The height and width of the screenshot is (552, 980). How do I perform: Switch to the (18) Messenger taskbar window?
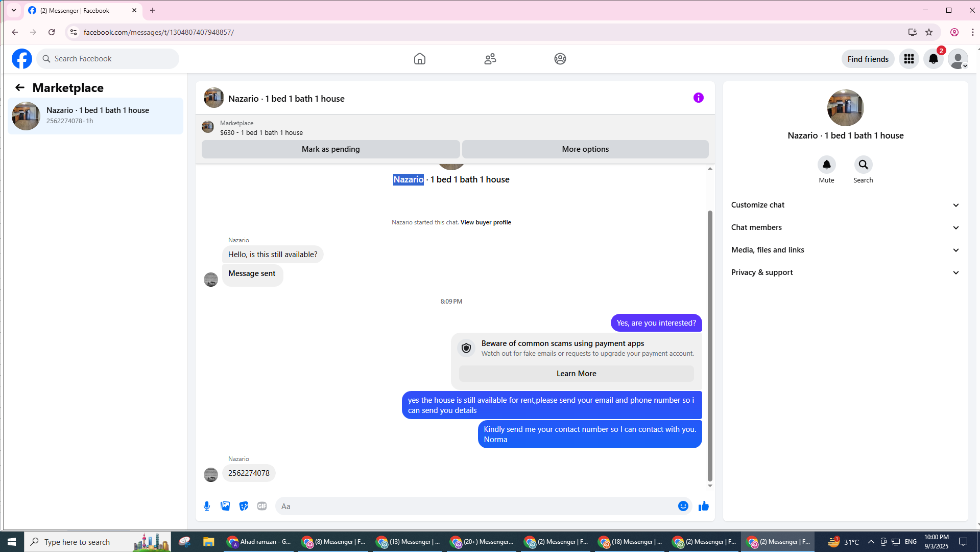pos(631,542)
